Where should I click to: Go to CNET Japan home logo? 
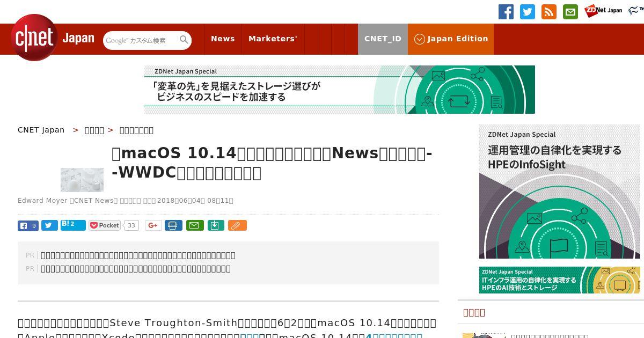pos(53,38)
